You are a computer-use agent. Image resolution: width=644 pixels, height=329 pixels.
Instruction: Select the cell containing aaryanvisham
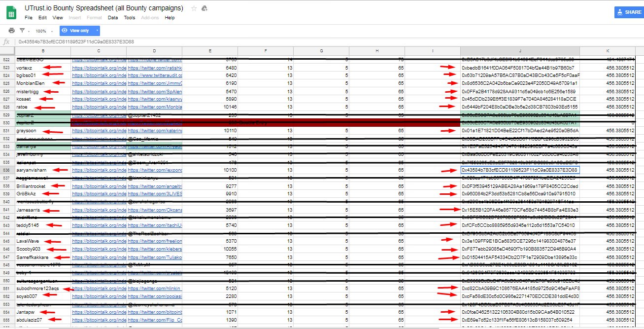[43, 170]
